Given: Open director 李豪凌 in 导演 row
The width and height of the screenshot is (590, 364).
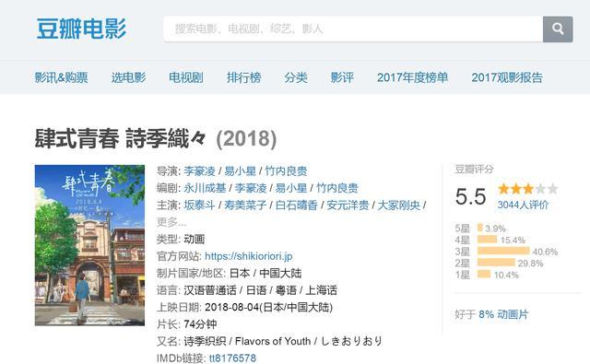Looking at the screenshot, I should coord(199,171).
